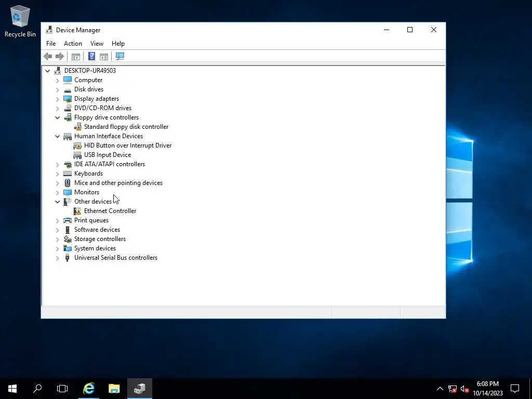Expand the Print queues category

(57, 220)
